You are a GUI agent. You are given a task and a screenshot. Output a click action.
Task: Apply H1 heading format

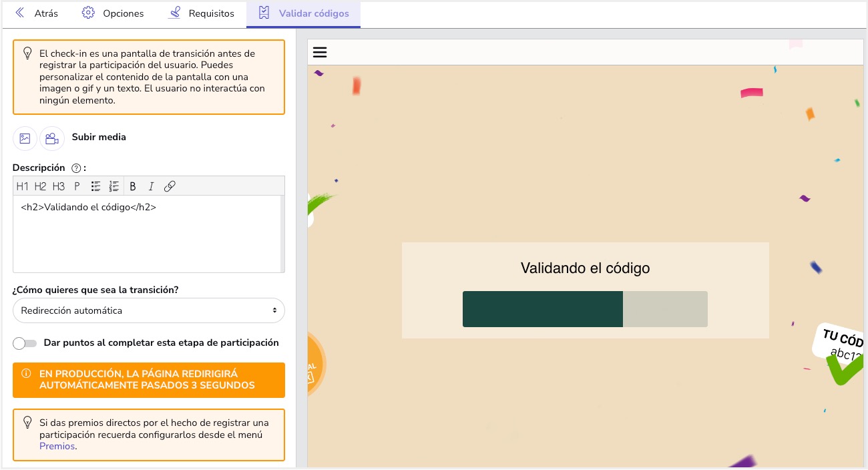pos(23,186)
